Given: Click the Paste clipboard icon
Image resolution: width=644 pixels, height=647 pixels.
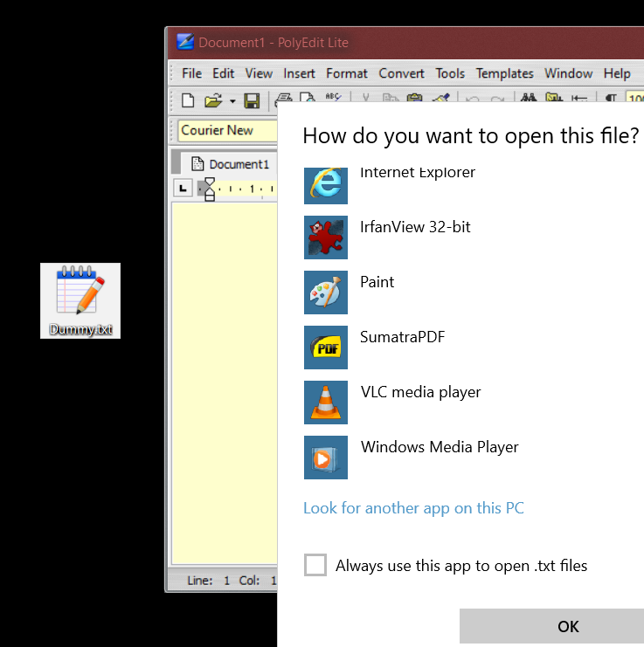Looking at the screenshot, I should click(415, 98).
